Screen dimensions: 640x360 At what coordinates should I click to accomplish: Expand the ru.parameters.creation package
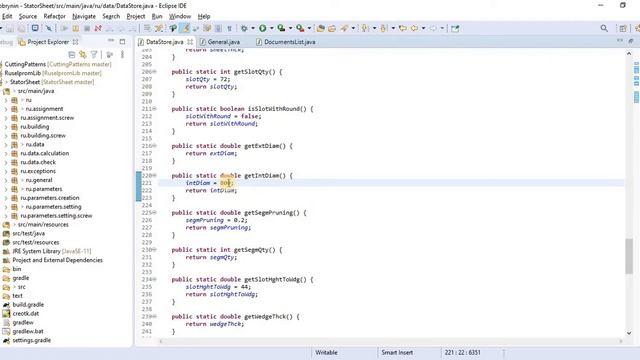pyautogui.click(x=6, y=198)
